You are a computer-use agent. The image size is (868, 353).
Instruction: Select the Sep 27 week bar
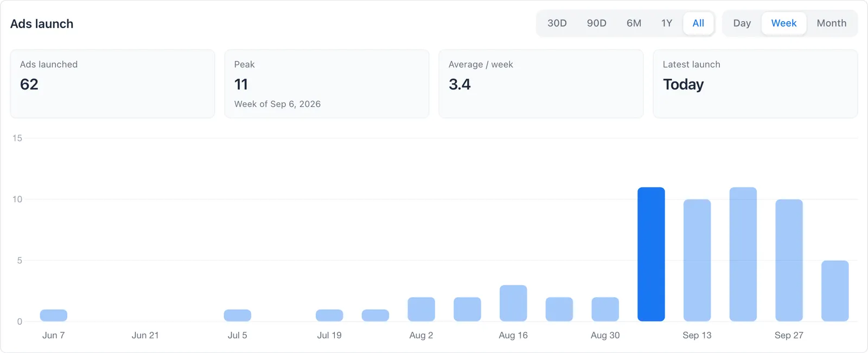click(789, 260)
